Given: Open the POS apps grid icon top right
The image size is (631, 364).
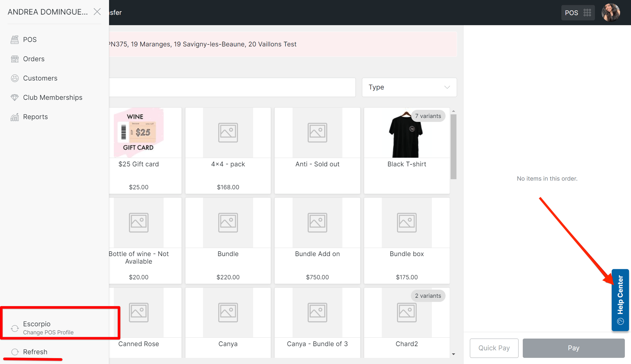Looking at the screenshot, I should point(587,12).
